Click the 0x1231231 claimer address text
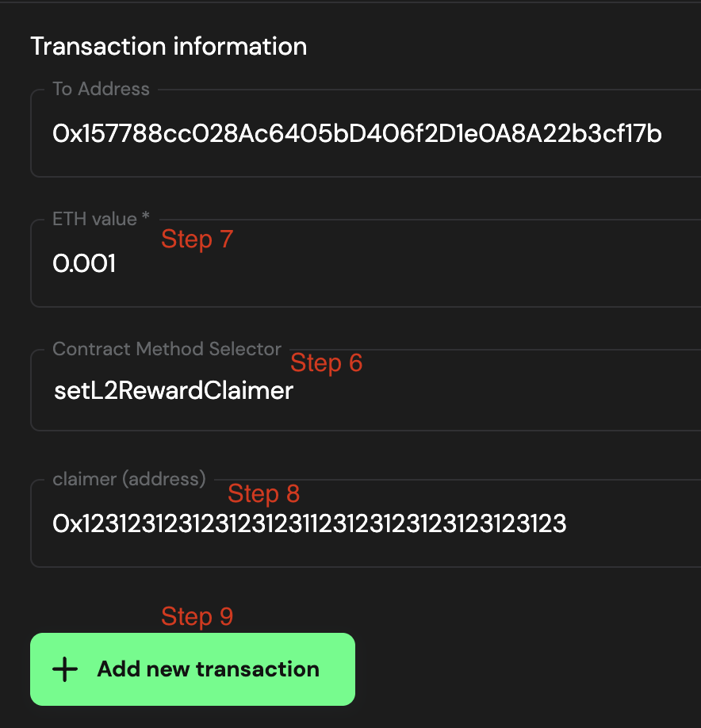The height and width of the screenshot is (728, 701). (309, 523)
